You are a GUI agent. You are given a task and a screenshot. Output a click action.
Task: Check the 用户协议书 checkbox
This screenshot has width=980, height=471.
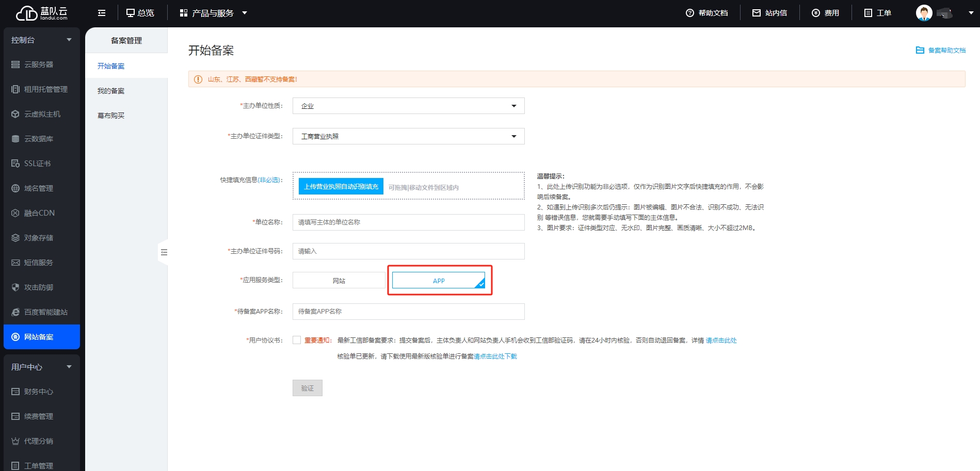[x=297, y=340]
